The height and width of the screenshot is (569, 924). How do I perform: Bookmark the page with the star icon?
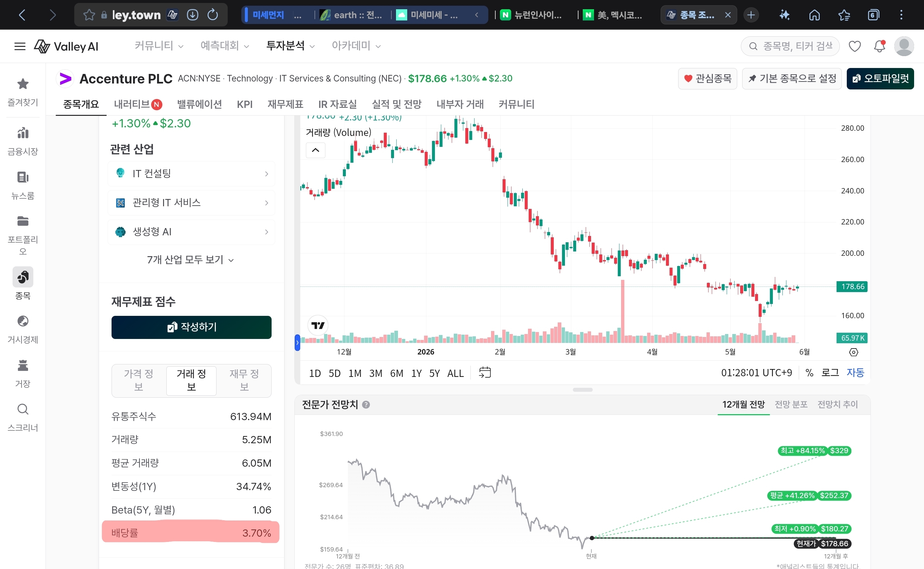coord(89,15)
